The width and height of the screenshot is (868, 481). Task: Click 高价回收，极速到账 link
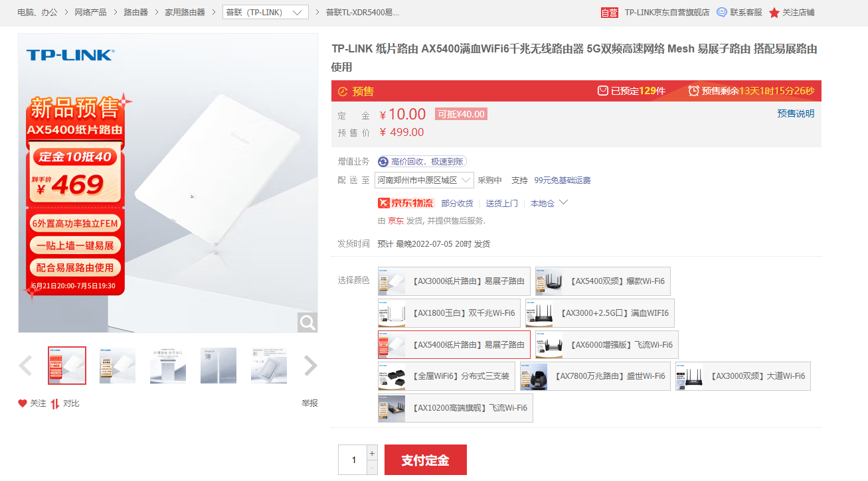pos(428,162)
